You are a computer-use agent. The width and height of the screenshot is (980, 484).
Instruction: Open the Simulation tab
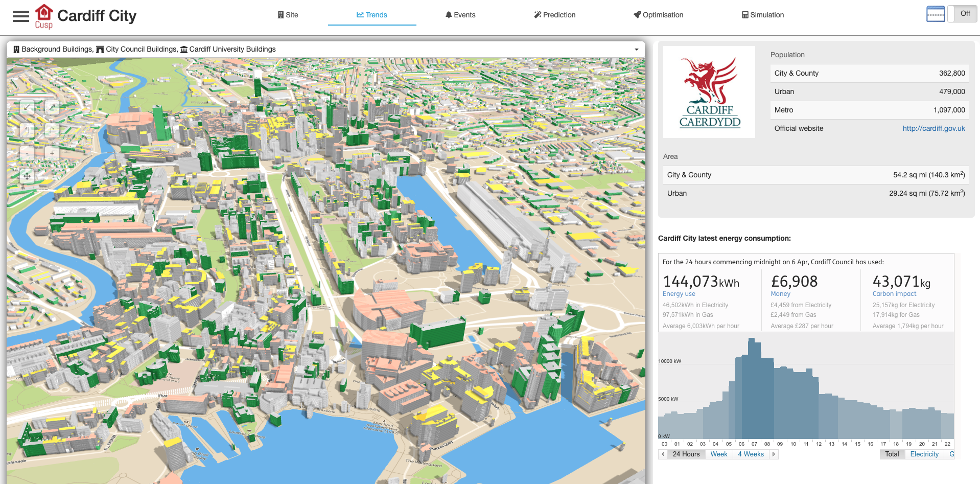pos(763,15)
